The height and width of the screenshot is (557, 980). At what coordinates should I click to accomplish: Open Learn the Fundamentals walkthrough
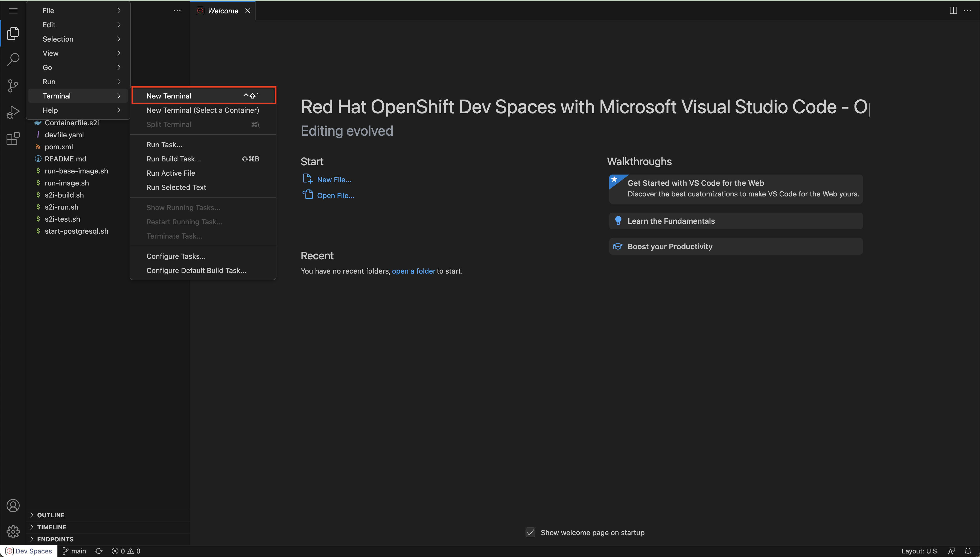click(736, 221)
